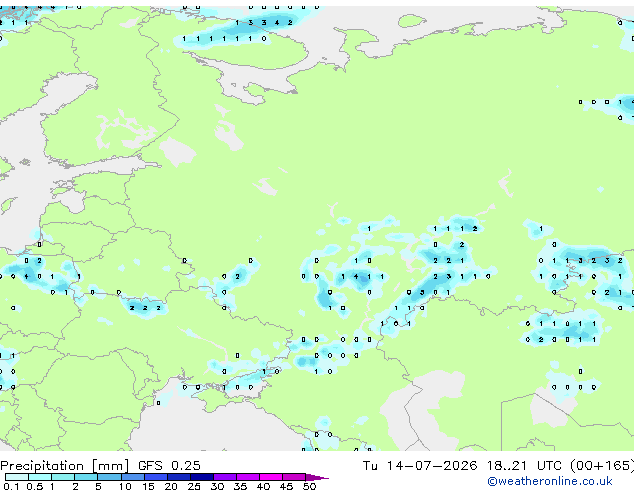Image resolution: width=634 pixels, height=490 pixels.
Task: Click the "Tu 14-07-2026" date text
Action: (420, 466)
